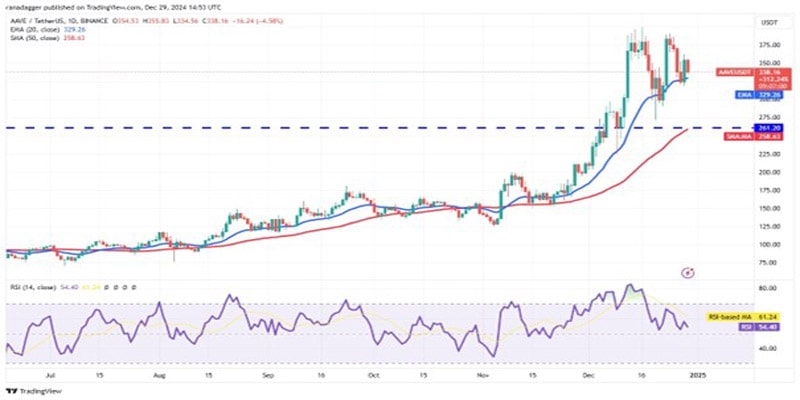Click the 75.00 price axis value
Screen dimensions: 800x400
(769, 262)
